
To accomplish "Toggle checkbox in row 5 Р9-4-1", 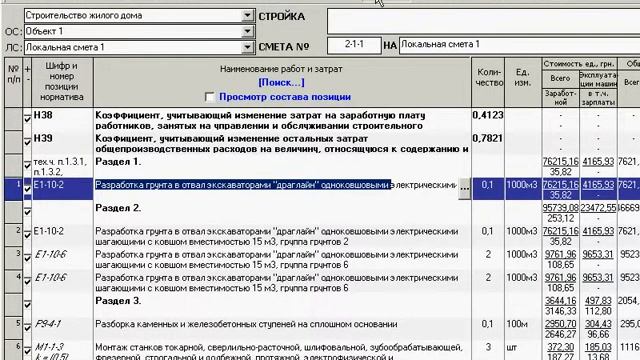I will pos(27,328).
